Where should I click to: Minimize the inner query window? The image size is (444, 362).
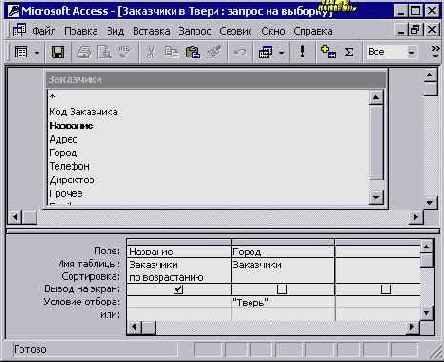coord(402,30)
